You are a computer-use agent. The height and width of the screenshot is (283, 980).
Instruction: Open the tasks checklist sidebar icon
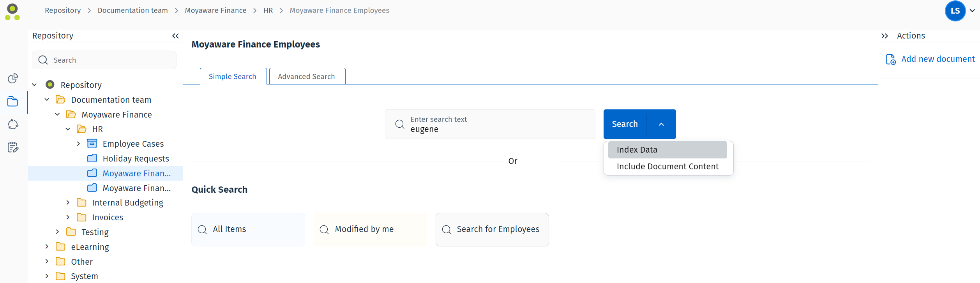(x=13, y=147)
